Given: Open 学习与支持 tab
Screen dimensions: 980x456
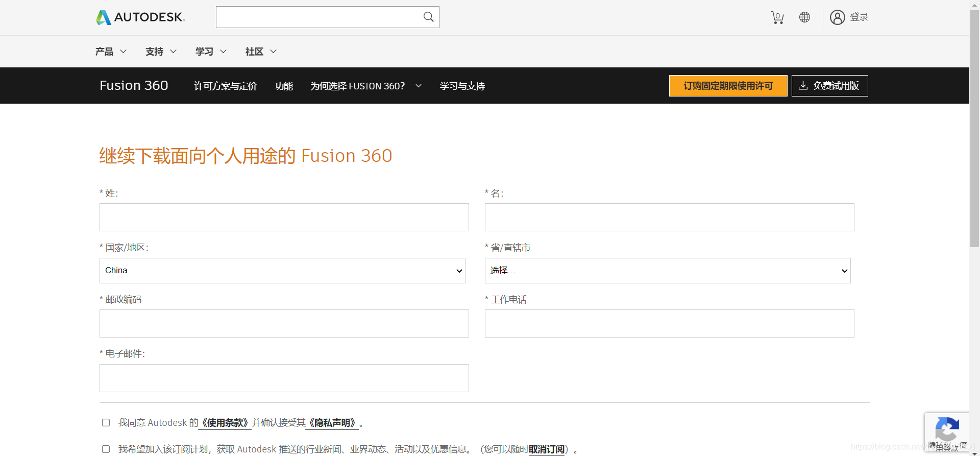Looking at the screenshot, I should click(x=462, y=86).
